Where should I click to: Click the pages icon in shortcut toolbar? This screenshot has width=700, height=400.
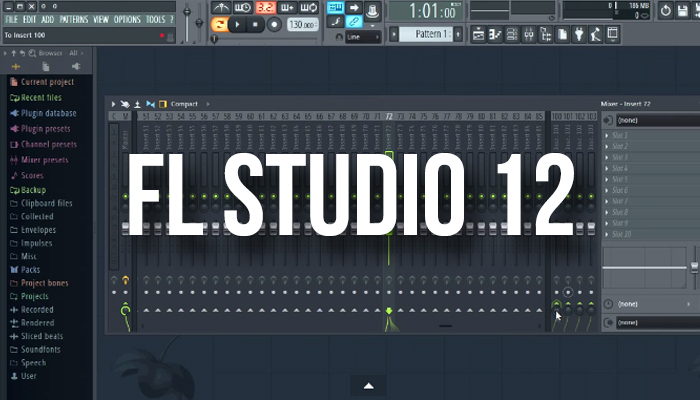coord(562,34)
